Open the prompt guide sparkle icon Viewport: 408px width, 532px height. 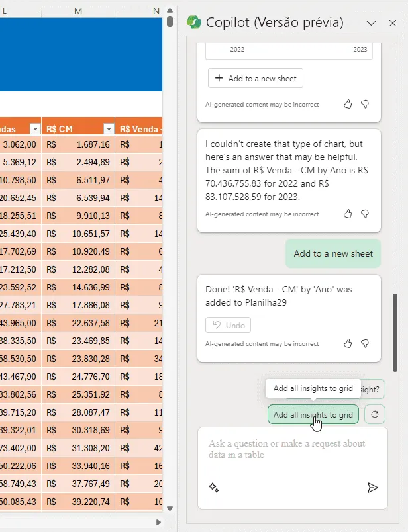(214, 488)
